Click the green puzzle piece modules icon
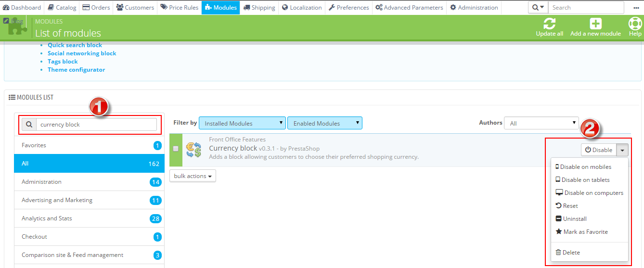Viewport: 644px width, 268px height. pos(16,27)
